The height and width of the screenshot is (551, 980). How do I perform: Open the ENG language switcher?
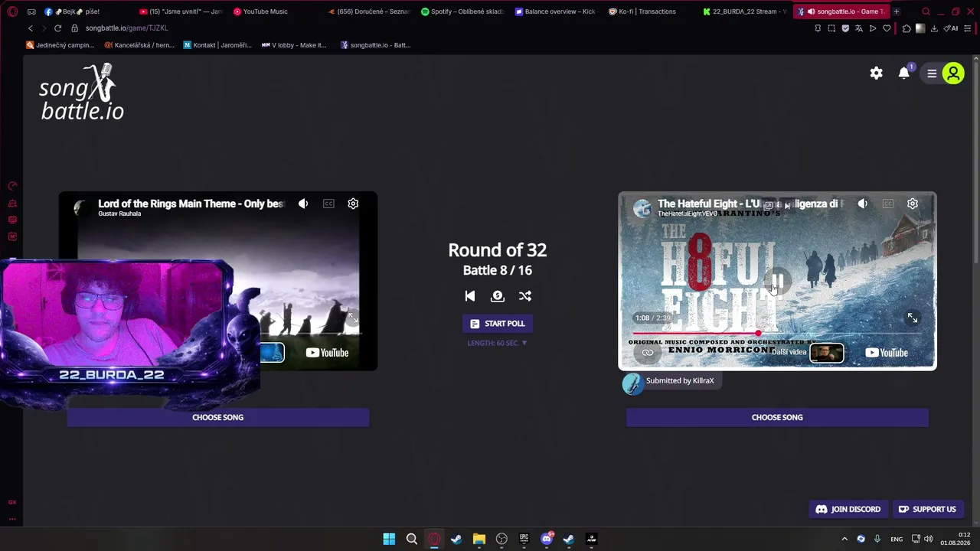897,540
